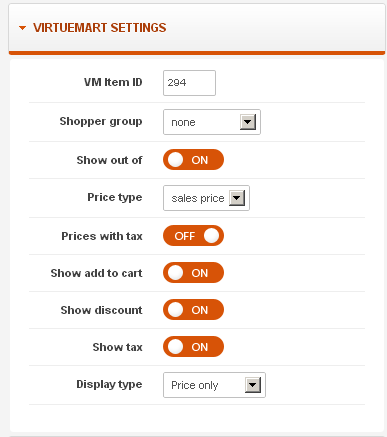Screen dimensions: 387x437
Task: Click the VIRTUEMART SETTINGS header title
Action: pos(100,28)
